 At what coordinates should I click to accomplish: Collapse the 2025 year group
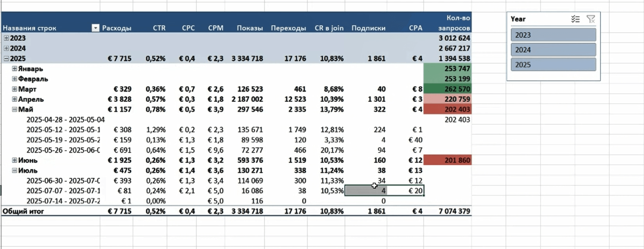point(6,59)
